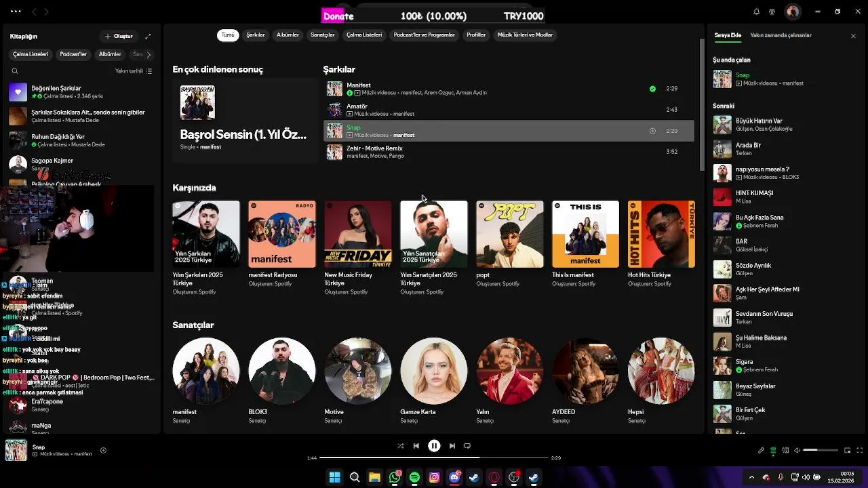
Task: Skip to next track
Action: click(452, 446)
